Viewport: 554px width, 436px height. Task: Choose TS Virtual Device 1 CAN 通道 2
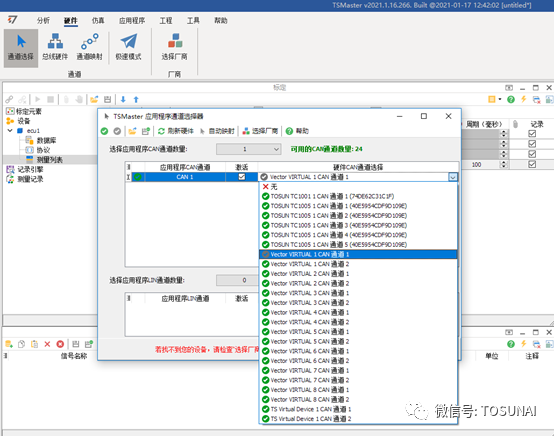coord(358,419)
